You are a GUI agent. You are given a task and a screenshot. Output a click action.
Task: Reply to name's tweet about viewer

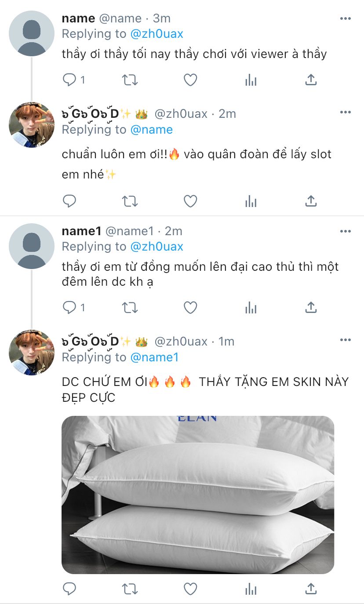pyautogui.click(x=70, y=80)
